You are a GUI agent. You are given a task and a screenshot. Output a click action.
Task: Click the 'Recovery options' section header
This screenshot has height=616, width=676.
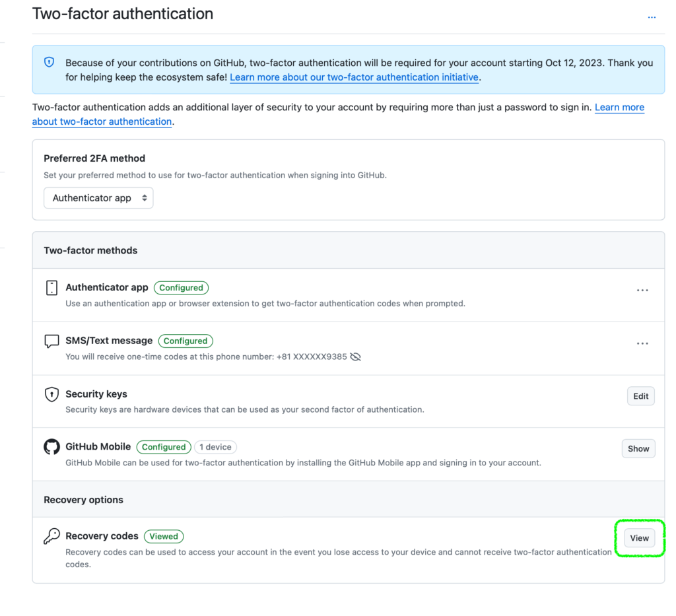click(84, 500)
